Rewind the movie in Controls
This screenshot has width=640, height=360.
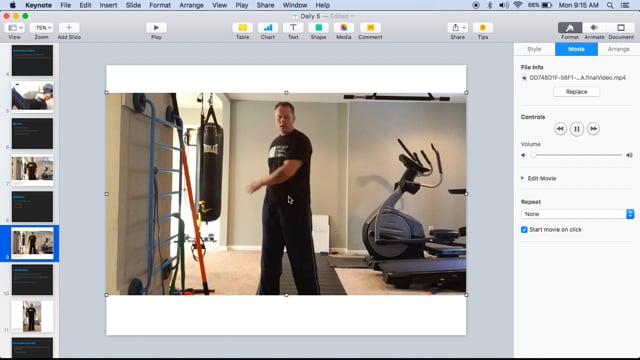click(x=560, y=129)
